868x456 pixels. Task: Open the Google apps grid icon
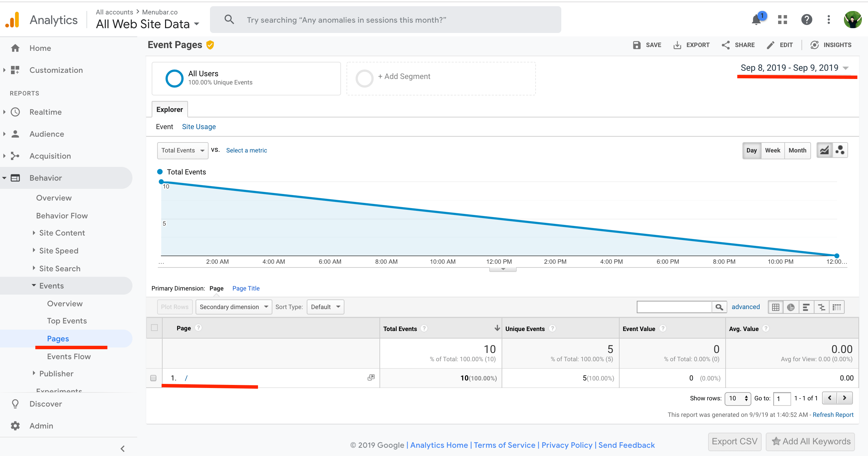[783, 20]
